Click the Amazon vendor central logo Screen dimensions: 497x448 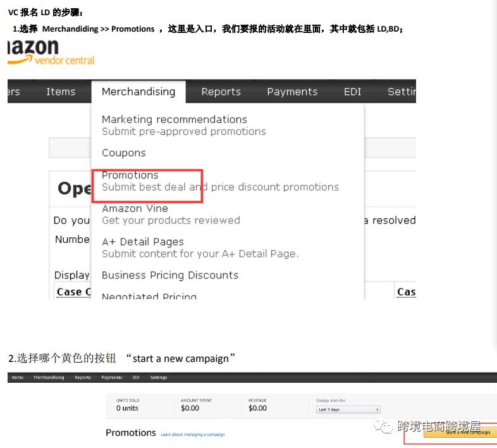51,53
